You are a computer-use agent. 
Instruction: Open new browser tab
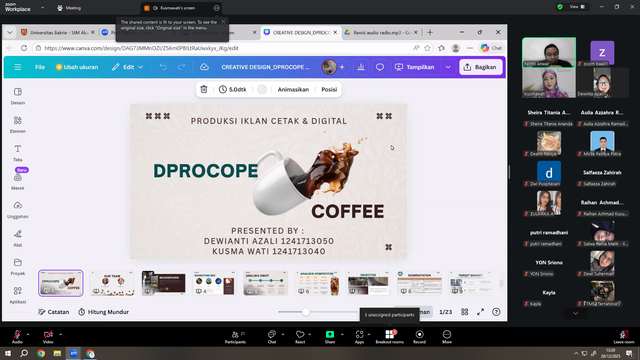(430, 32)
